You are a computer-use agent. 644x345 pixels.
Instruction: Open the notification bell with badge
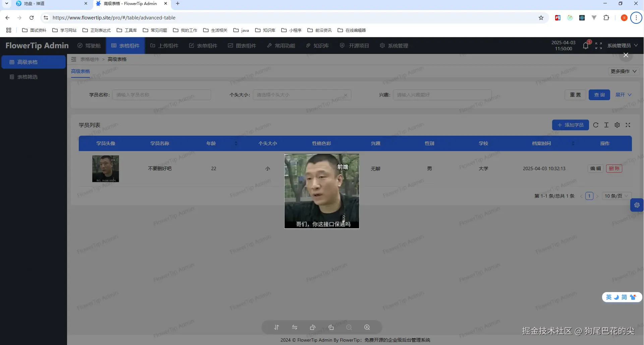[586, 46]
